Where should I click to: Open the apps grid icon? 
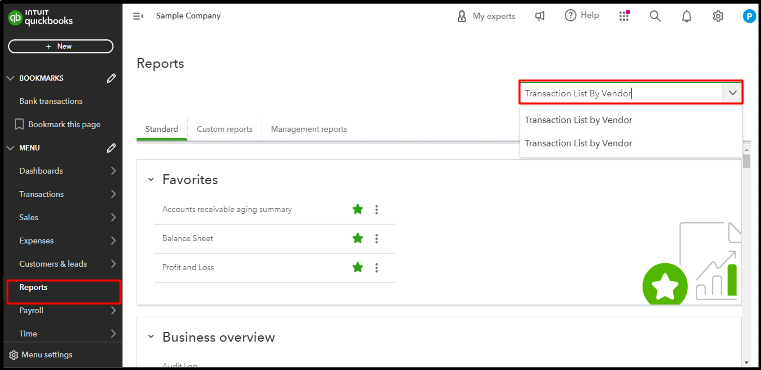(x=624, y=16)
